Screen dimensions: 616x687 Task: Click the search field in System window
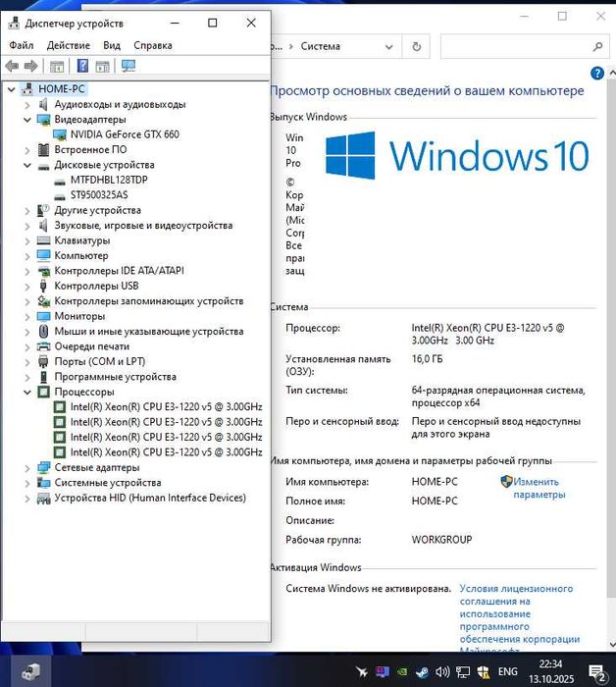[x=525, y=46]
